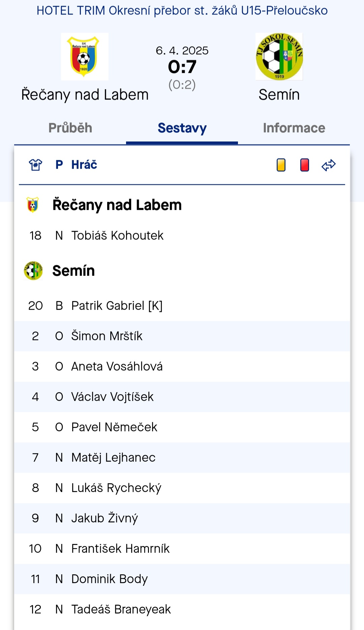
Task: Click the Hráč column header
Action: tap(84, 165)
